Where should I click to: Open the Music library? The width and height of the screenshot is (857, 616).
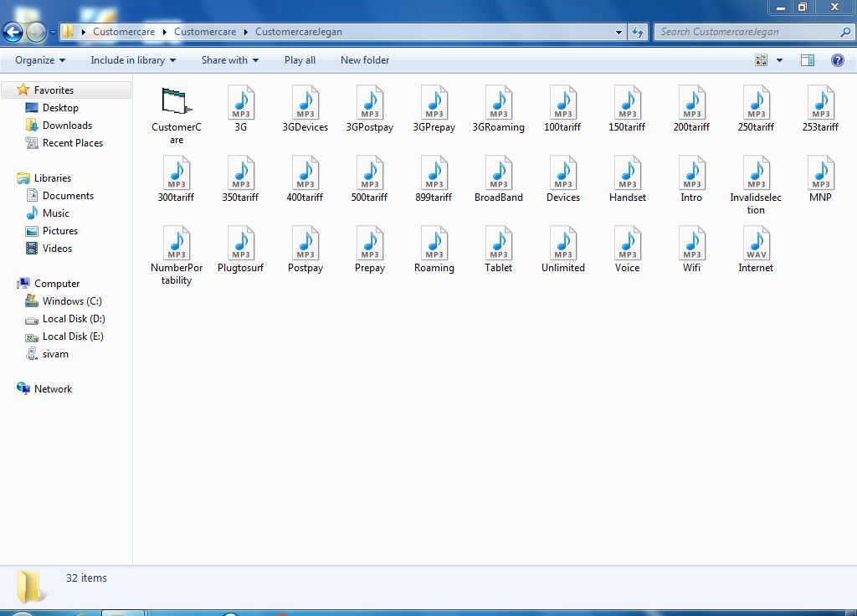coord(56,213)
